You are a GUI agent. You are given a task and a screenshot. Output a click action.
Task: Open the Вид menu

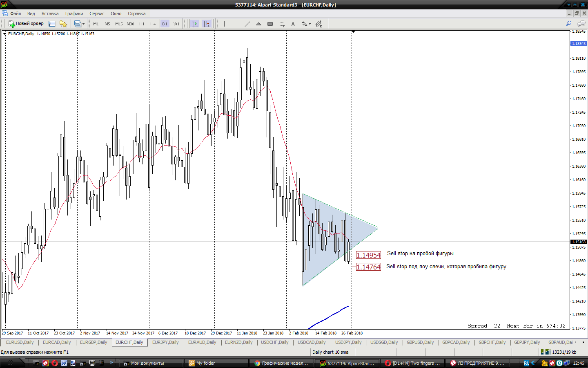[31, 13]
